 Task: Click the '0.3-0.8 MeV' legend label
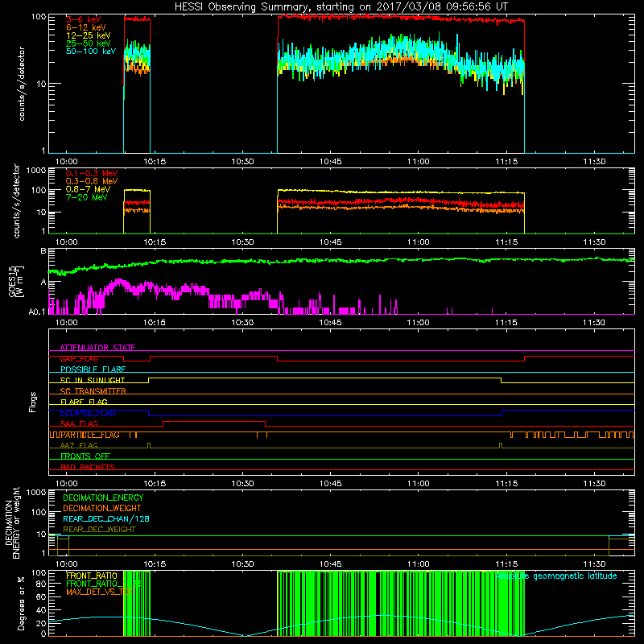92,181
